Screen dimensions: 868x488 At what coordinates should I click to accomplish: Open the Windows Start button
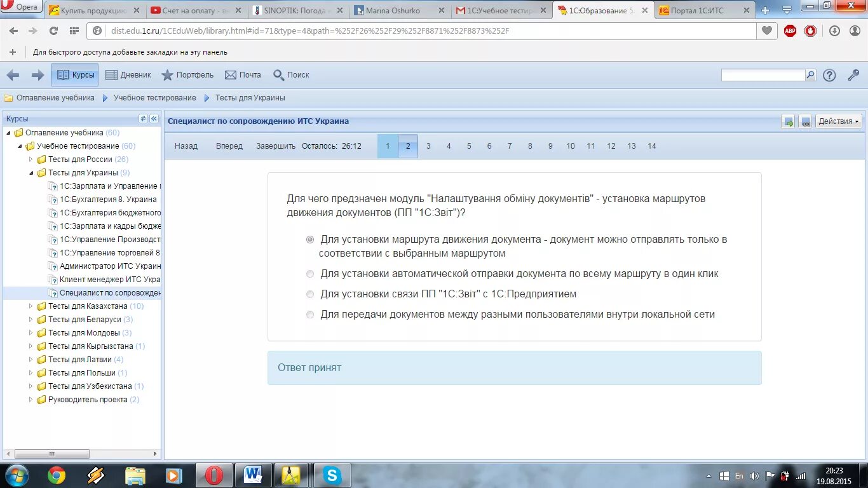coord(17,475)
